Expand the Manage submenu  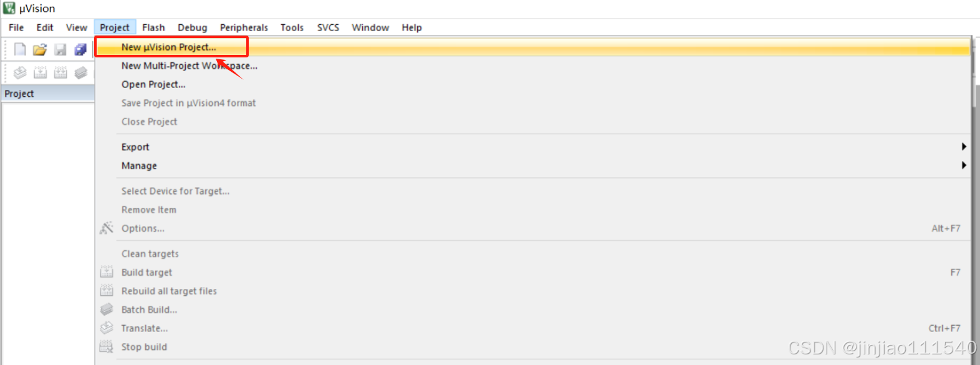[x=533, y=165]
